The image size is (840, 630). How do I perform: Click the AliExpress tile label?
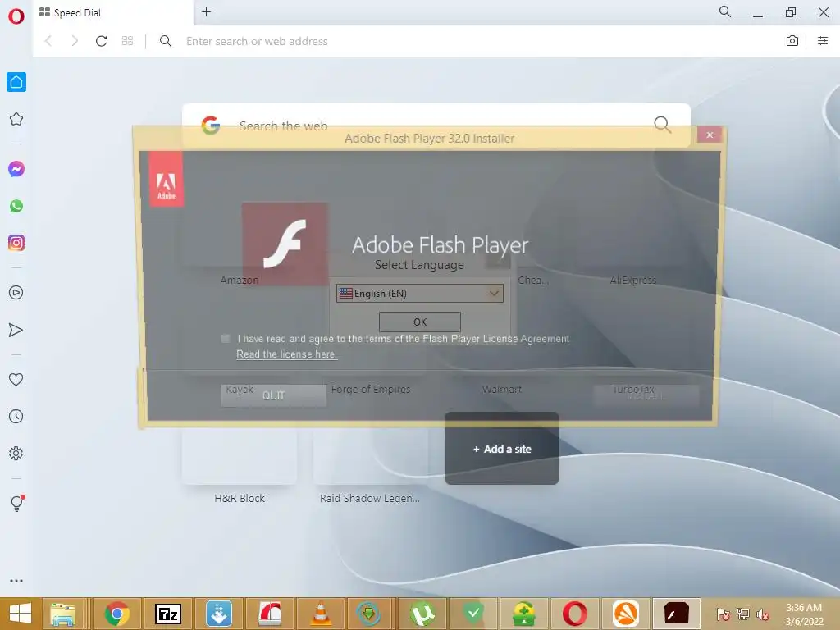click(x=632, y=280)
